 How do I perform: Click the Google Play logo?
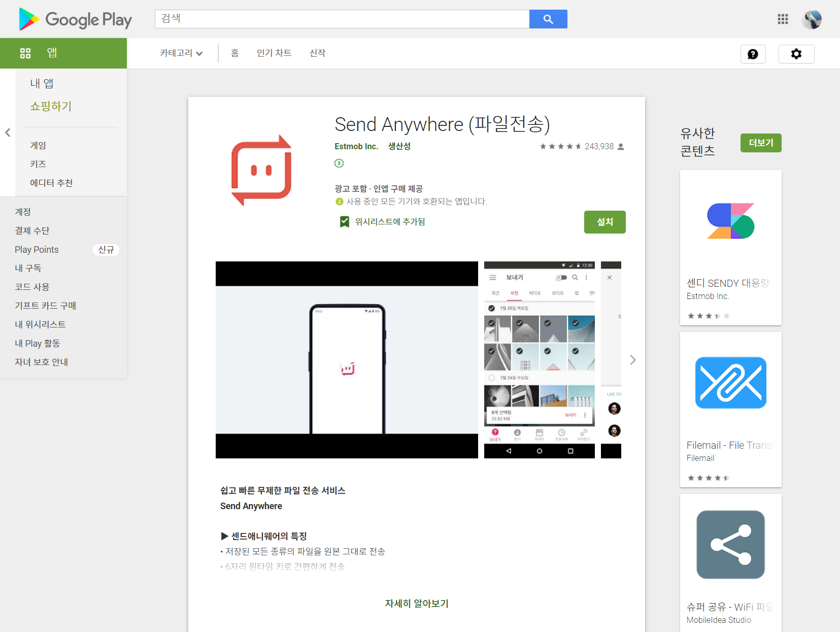click(75, 19)
